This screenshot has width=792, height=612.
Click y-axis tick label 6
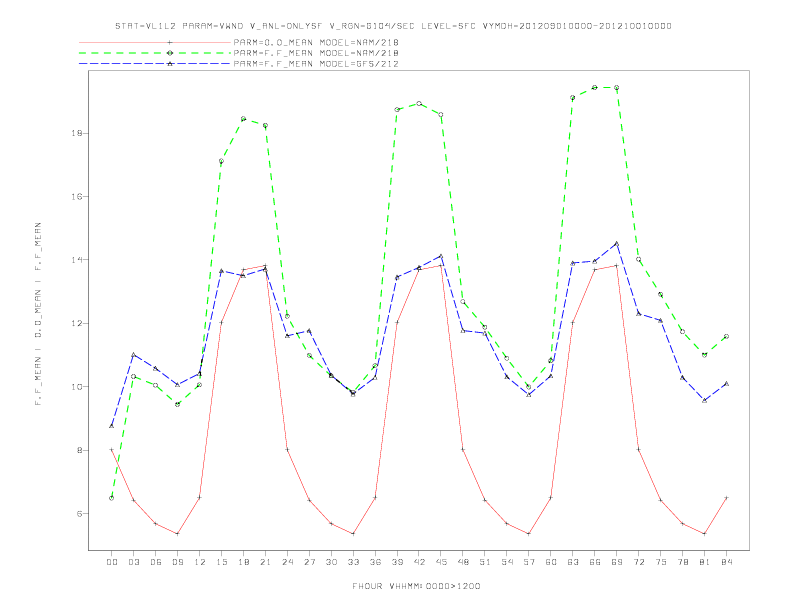point(80,514)
